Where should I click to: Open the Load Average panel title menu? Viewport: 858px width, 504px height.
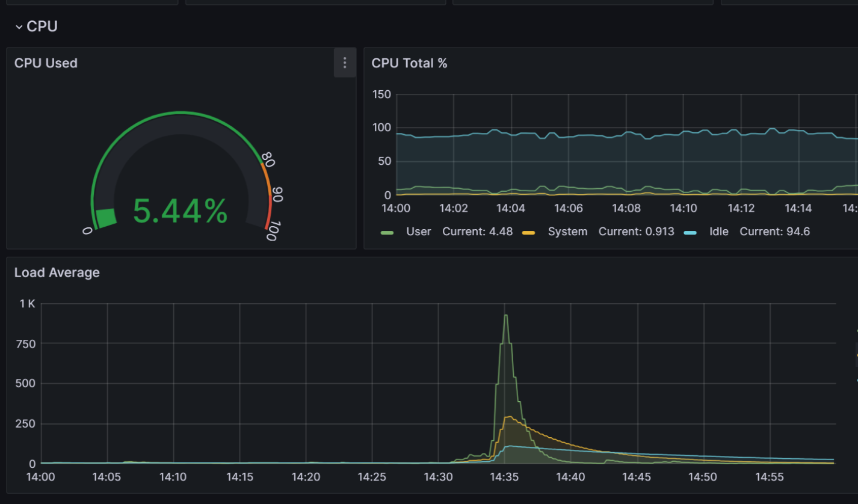[x=57, y=272]
